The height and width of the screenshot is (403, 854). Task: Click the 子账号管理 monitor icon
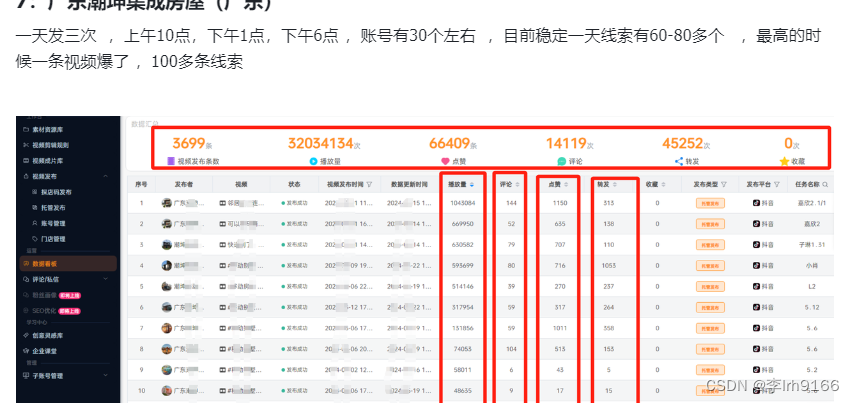click(26, 376)
